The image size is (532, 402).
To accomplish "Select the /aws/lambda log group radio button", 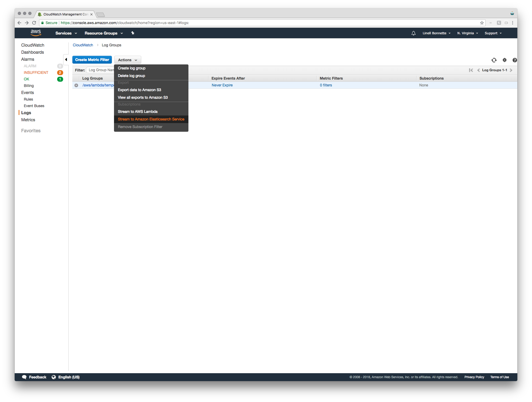I will (x=76, y=85).
